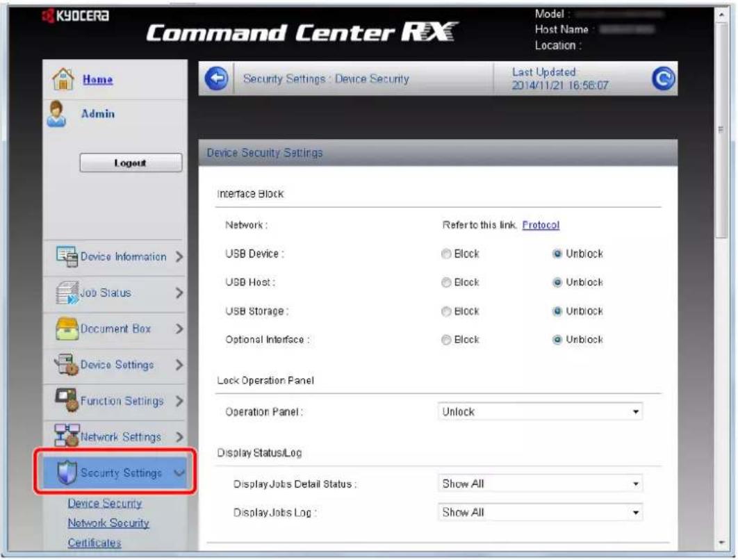This screenshot has width=738, height=560.
Task: Click the Function Settings icon
Action: (66, 400)
